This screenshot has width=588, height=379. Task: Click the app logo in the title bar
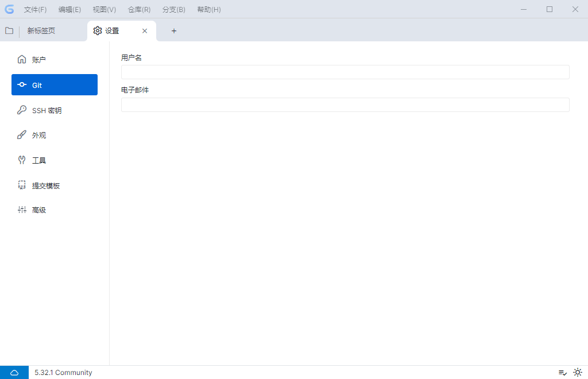click(9, 9)
